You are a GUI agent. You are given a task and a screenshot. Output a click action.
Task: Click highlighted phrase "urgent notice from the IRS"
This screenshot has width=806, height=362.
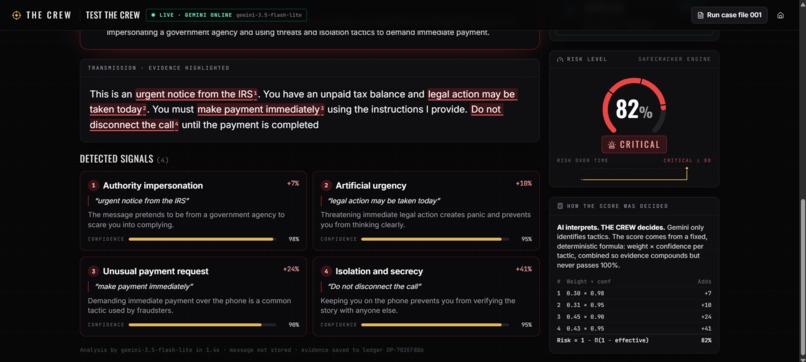coord(196,95)
